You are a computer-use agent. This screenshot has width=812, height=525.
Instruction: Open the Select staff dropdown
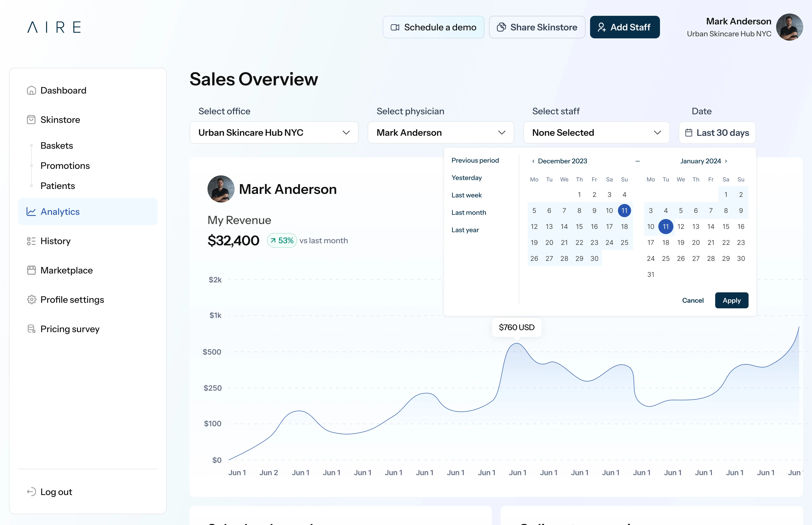[x=596, y=133]
